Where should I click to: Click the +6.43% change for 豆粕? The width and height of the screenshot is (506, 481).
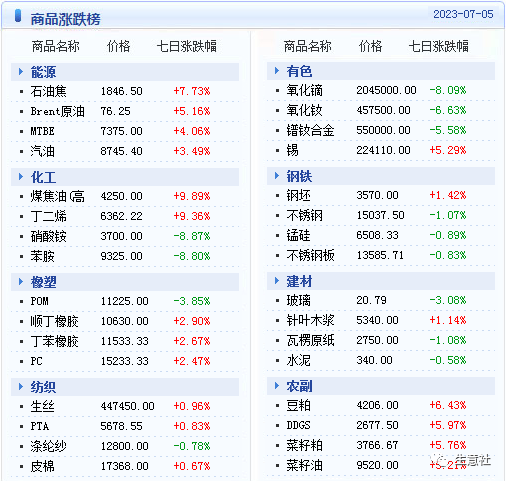448,405
